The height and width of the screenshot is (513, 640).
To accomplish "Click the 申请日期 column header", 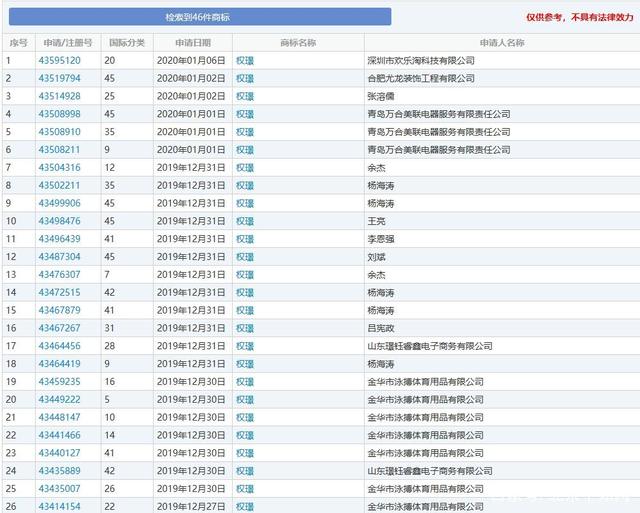I will click(193, 43).
